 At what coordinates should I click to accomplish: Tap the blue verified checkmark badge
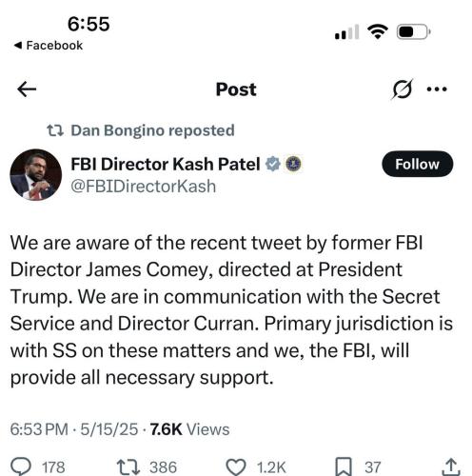click(x=273, y=164)
